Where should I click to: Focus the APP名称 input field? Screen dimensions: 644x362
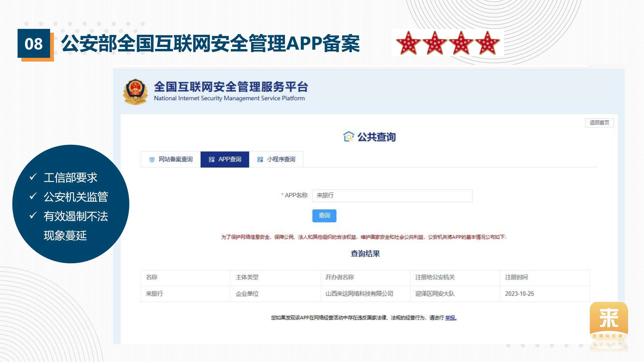click(392, 196)
